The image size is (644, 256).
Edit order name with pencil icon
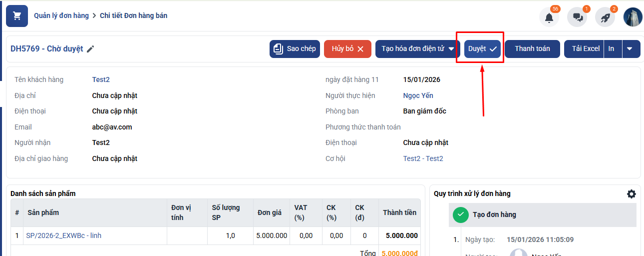click(90, 49)
